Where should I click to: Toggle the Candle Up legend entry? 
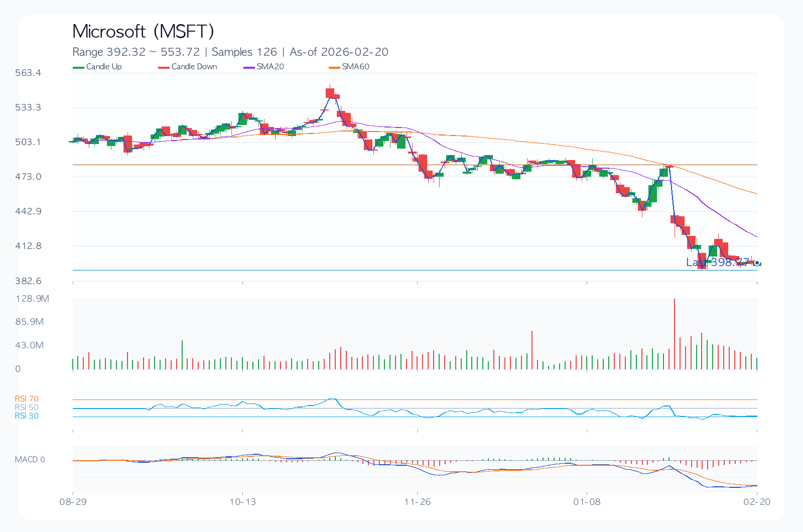point(97,67)
